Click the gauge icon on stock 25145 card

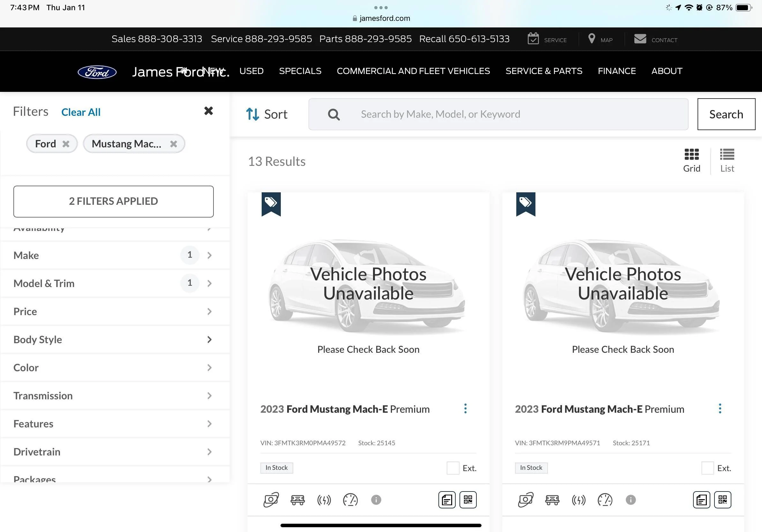coord(350,500)
